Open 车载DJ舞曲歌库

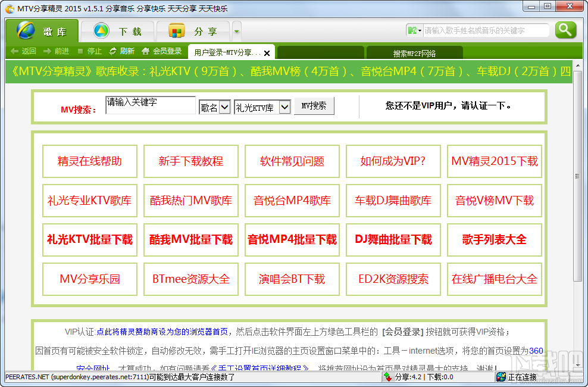click(393, 201)
